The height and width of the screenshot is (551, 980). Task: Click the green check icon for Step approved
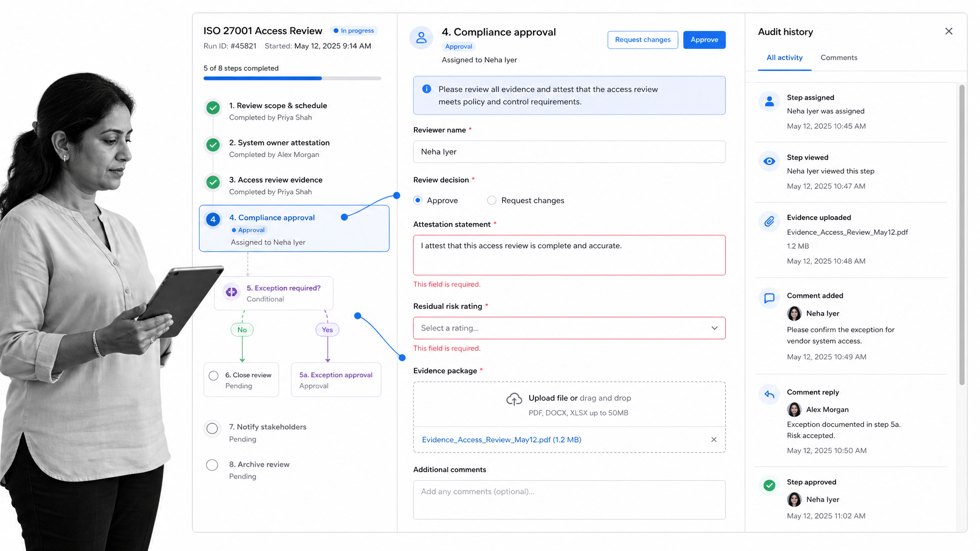tap(769, 485)
